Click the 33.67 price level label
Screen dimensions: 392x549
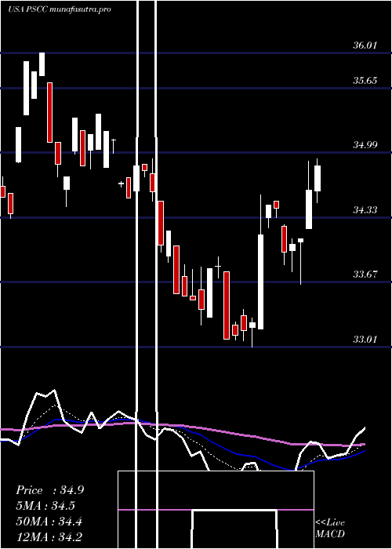click(365, 274)
